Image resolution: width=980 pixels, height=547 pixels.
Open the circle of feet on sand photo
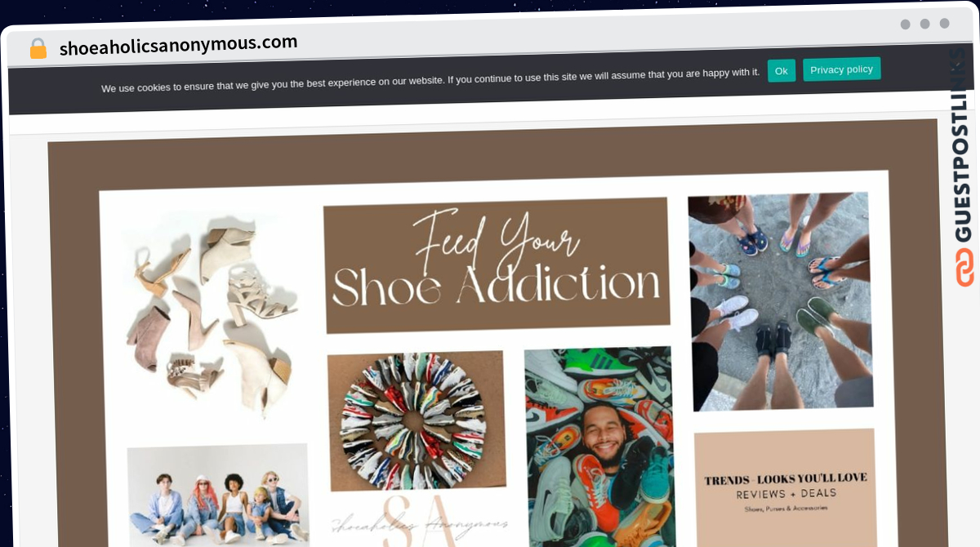(x=780, y=301)
